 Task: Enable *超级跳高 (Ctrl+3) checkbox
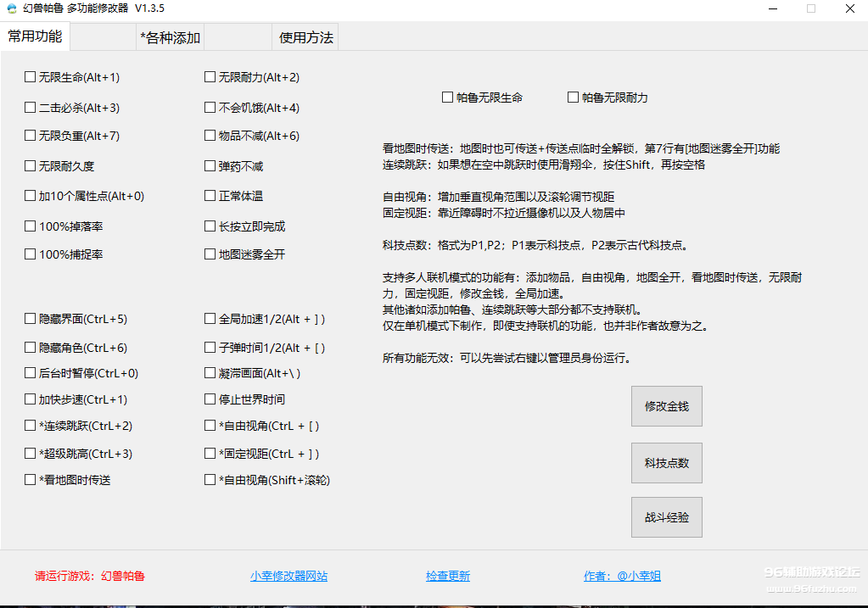(31, 454)
